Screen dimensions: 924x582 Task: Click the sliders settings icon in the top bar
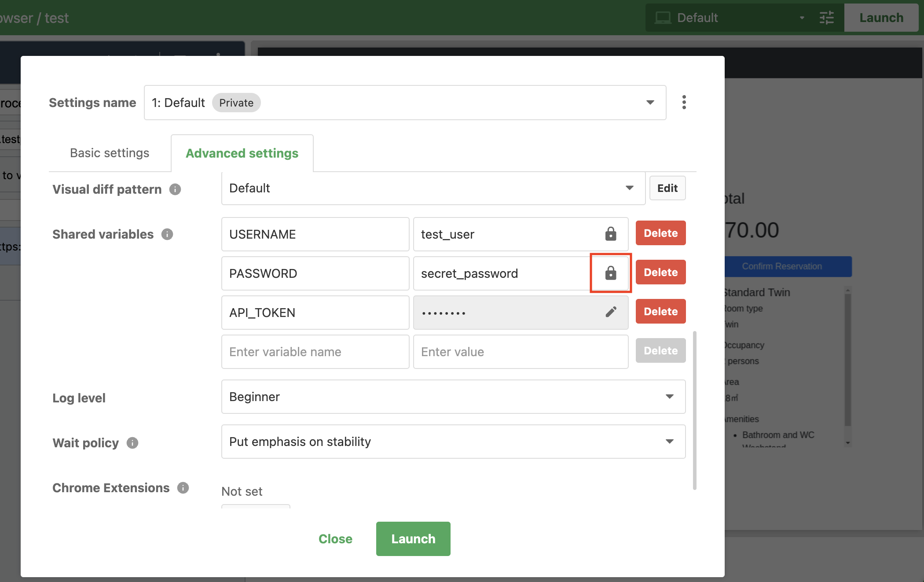click(x=826, y=18)
